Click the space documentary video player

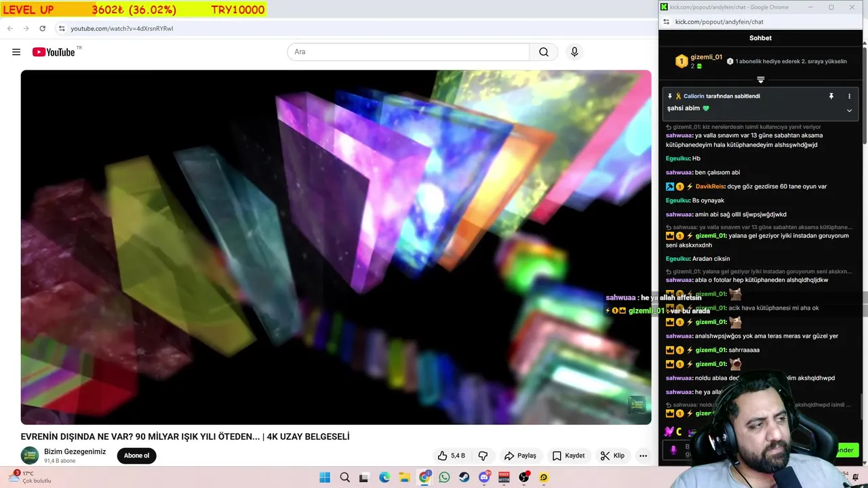click(x=336, y=247)
